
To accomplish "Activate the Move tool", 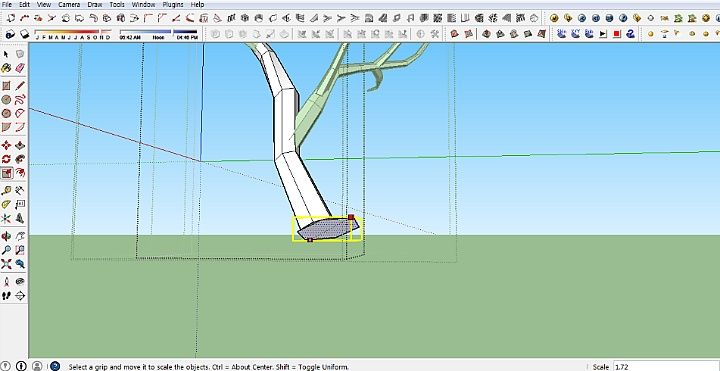I will [6, 146].
